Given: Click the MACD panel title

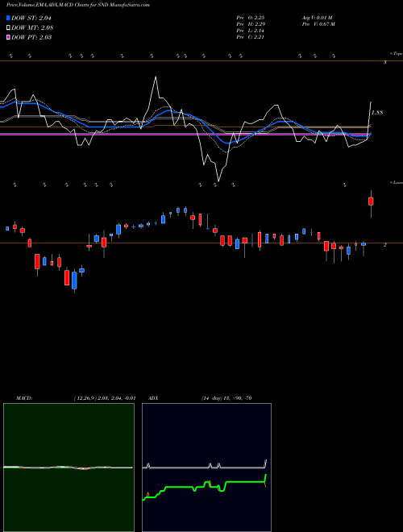Looking at the screenshot, I should click(24, 398).
